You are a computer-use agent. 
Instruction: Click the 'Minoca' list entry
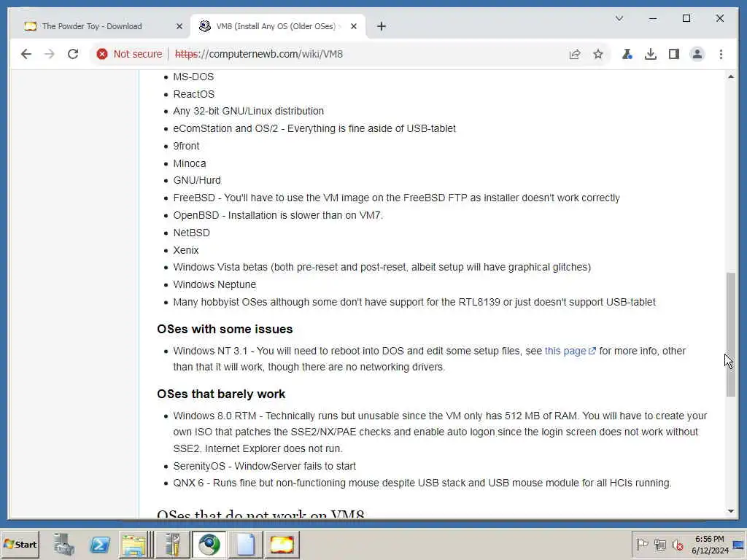190,164
